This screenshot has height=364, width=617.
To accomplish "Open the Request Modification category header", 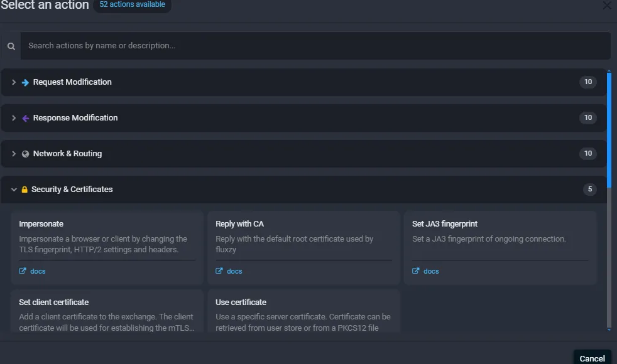I will coord(303,82).
